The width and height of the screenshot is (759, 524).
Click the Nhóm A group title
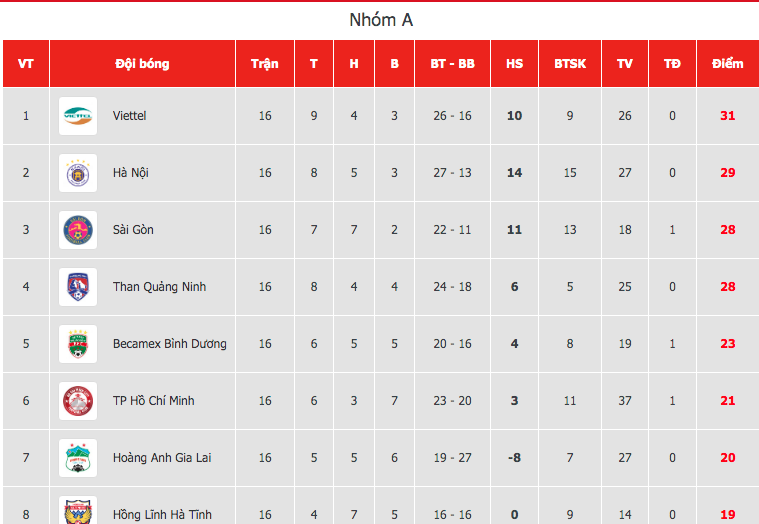coord(381,20)
